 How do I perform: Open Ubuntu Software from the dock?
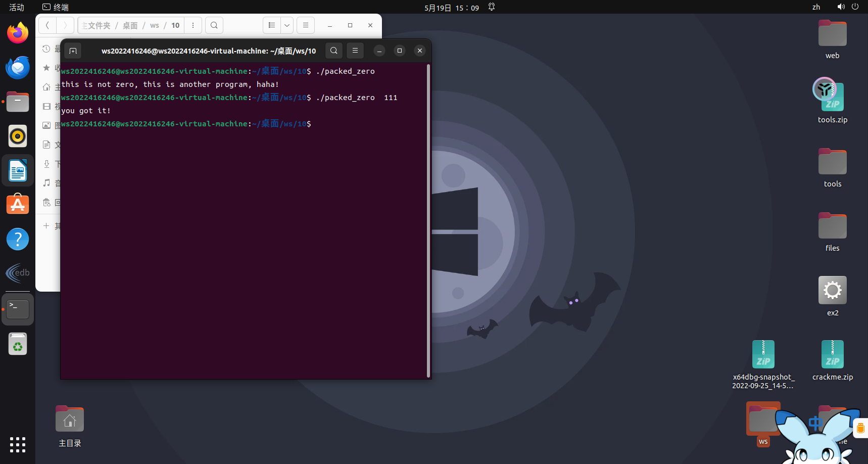click(x=18, y=205)
